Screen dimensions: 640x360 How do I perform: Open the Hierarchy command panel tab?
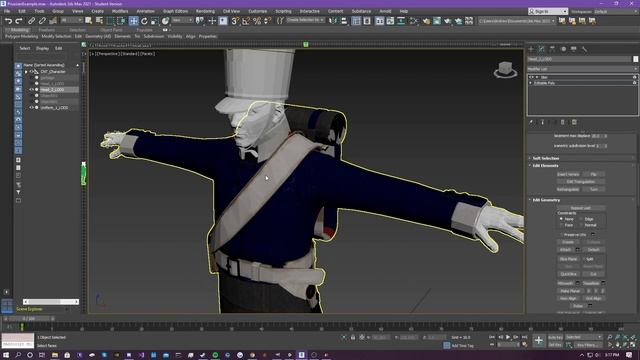pos(552,49)
